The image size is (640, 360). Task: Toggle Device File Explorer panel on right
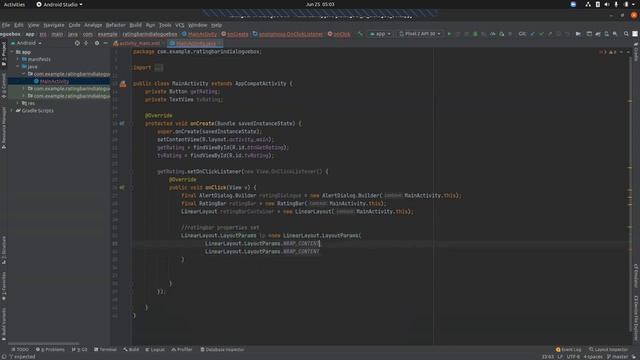(x=636, y=317)
